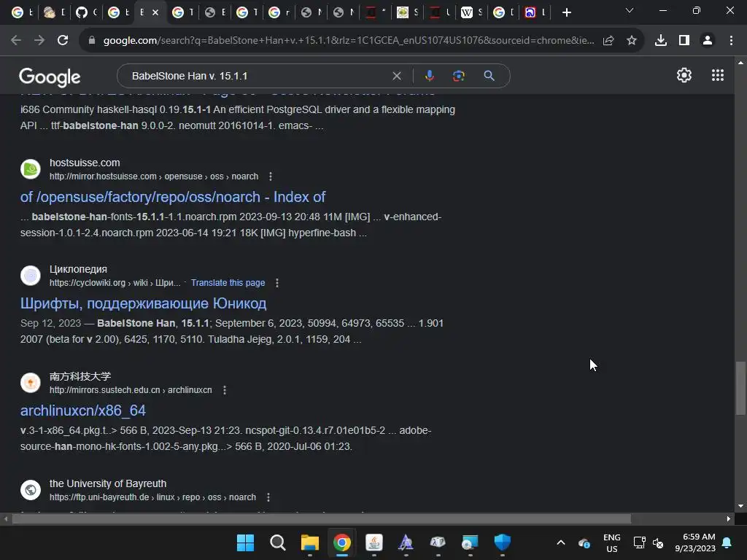Image resolution: width=747 pixels, height=560 pixels.
Task: Open the Russian Unicode fonts result title
Action: tap(143, 303)
